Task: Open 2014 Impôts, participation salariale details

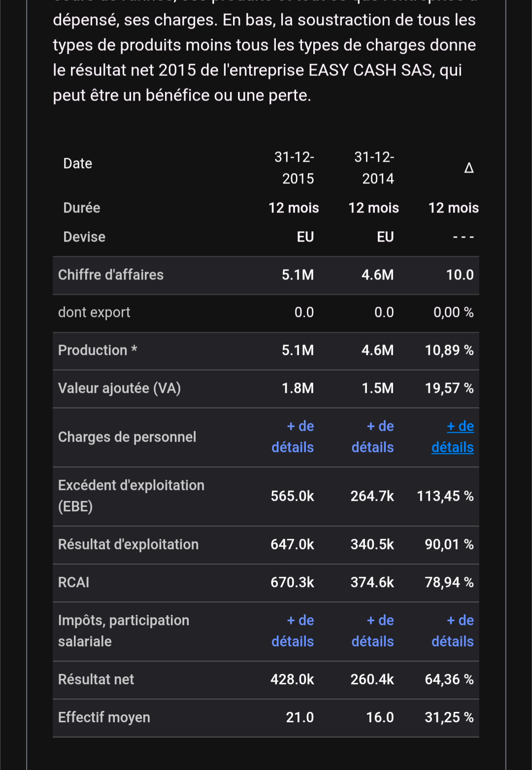Action: 373,631
